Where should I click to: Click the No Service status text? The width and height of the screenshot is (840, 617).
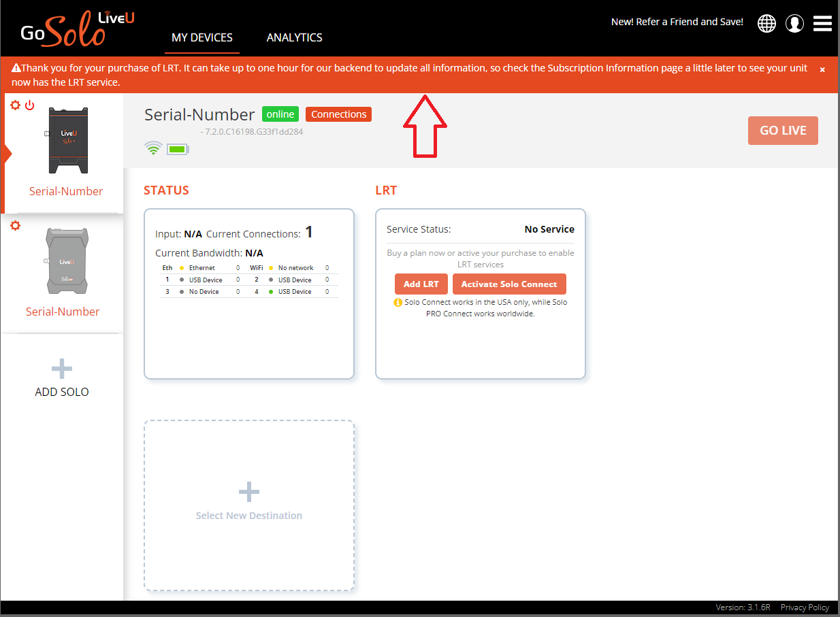click(549, 229)
